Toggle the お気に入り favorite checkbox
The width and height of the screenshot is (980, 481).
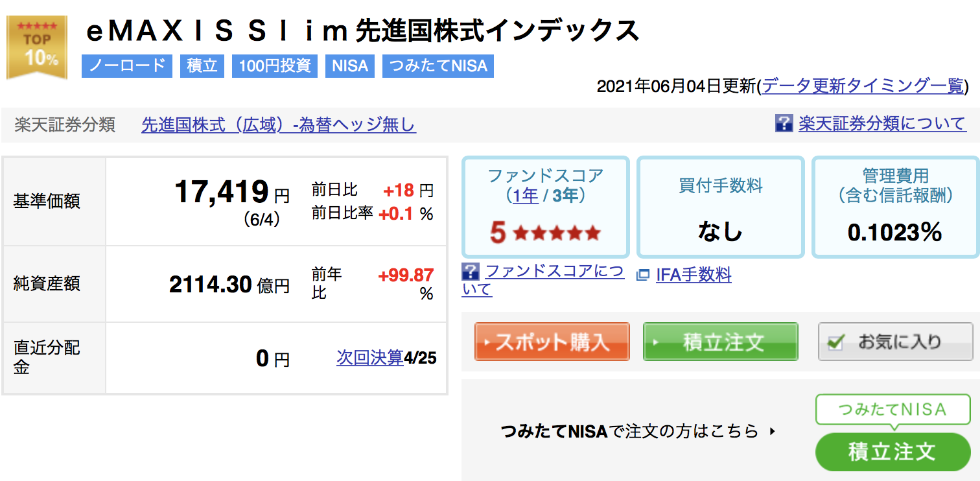coord(836,342)
